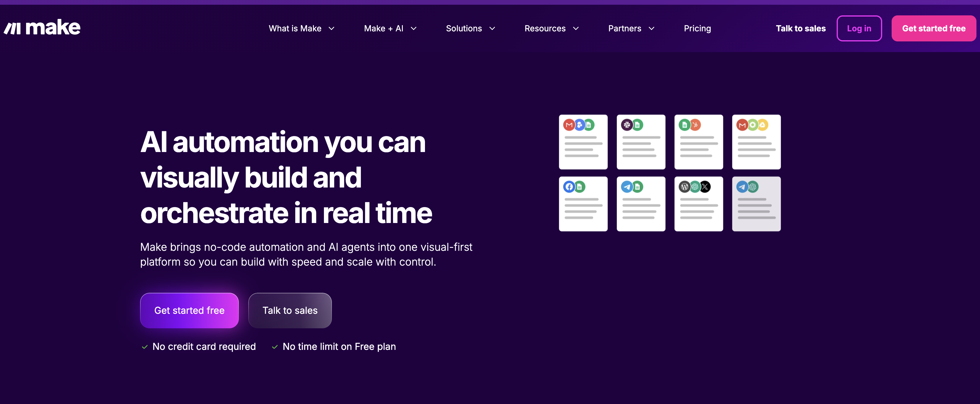Screen dimensions: 980x404
Task: Click the hero Talk to sales button
Action: 290,310
